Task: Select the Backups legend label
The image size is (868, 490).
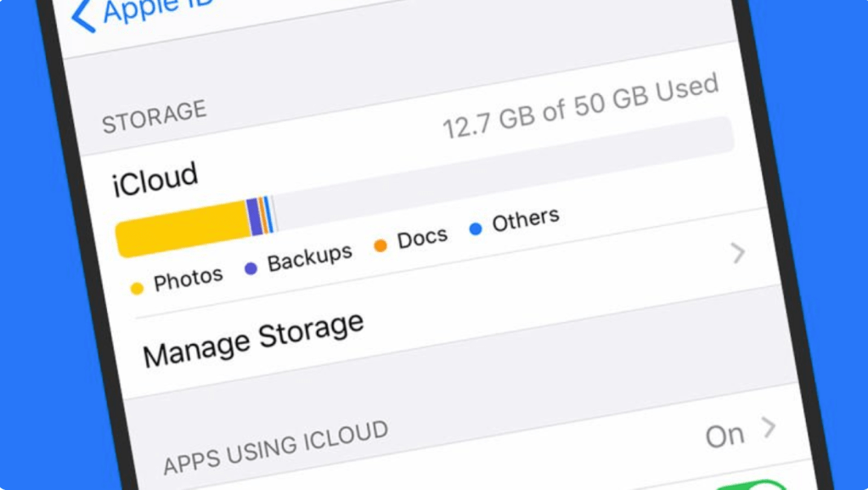Action: (x=309, y=258)
